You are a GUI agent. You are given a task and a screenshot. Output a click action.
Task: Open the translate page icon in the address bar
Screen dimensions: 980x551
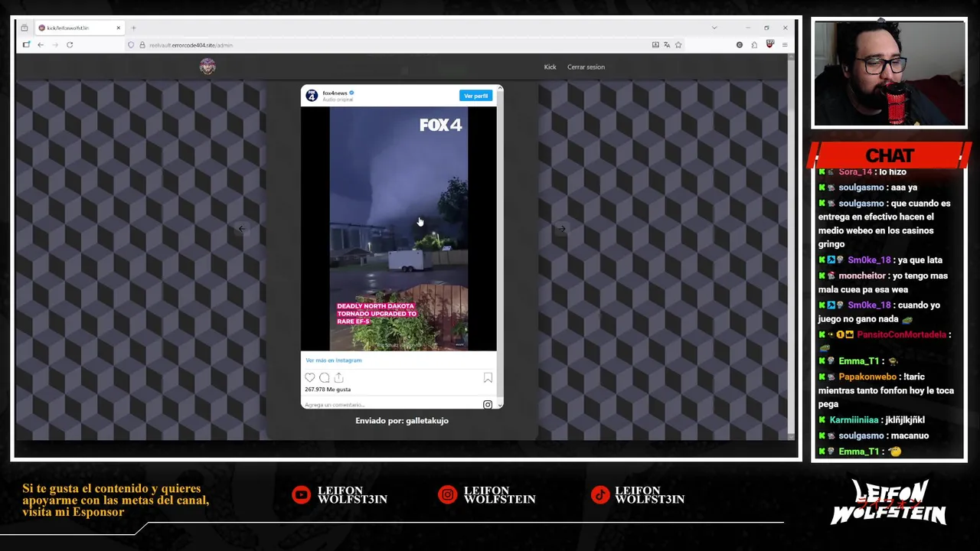point(667,45)
